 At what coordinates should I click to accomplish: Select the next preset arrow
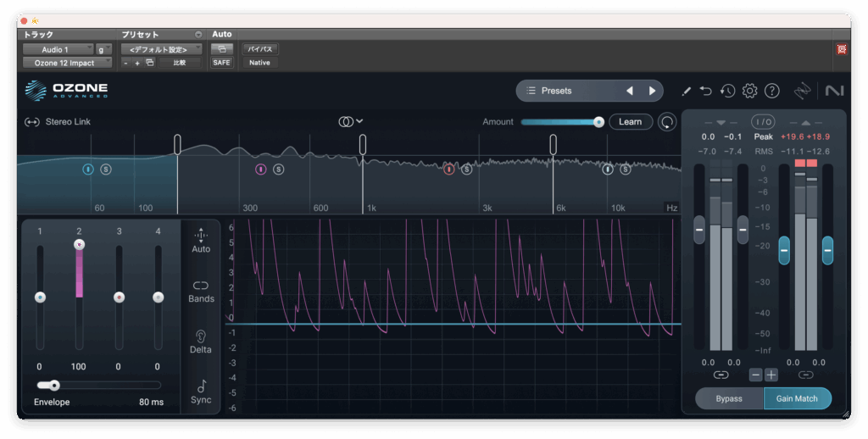click(x=652, y=91)
